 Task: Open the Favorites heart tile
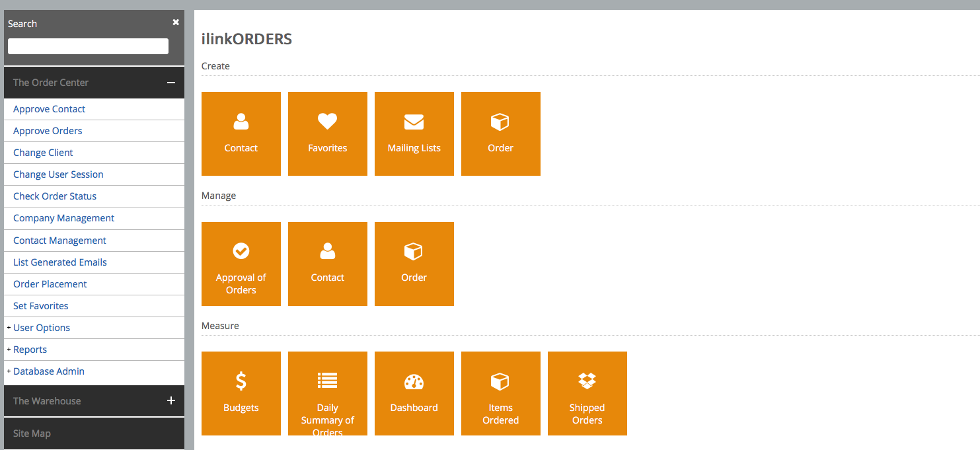[x=328, y=133]
